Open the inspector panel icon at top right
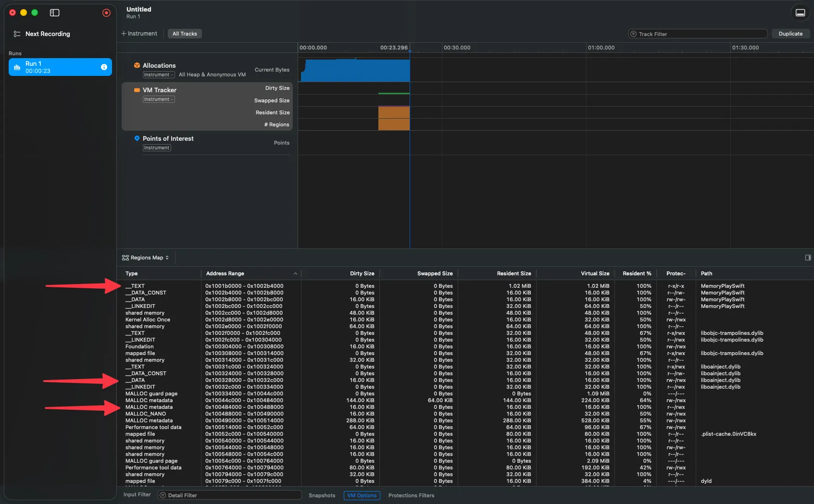This screenshot has width=814, height=504. [x=800, y=13]
